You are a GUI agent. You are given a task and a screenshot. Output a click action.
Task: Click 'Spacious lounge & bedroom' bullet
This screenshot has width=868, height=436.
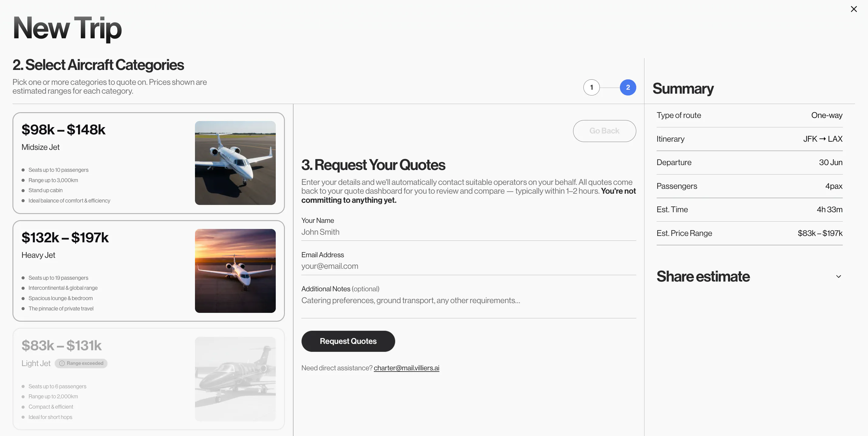(x=61, y=298)
